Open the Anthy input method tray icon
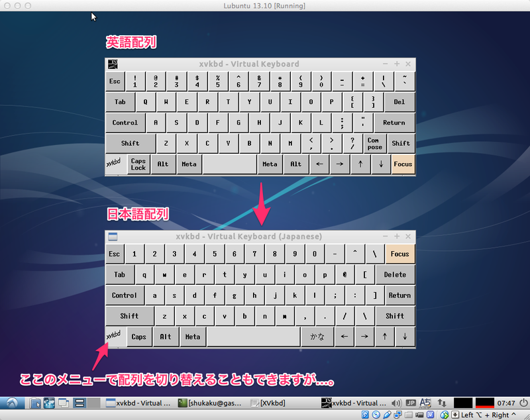The height and width of the screenshot is (420, 530). (425, 403)
